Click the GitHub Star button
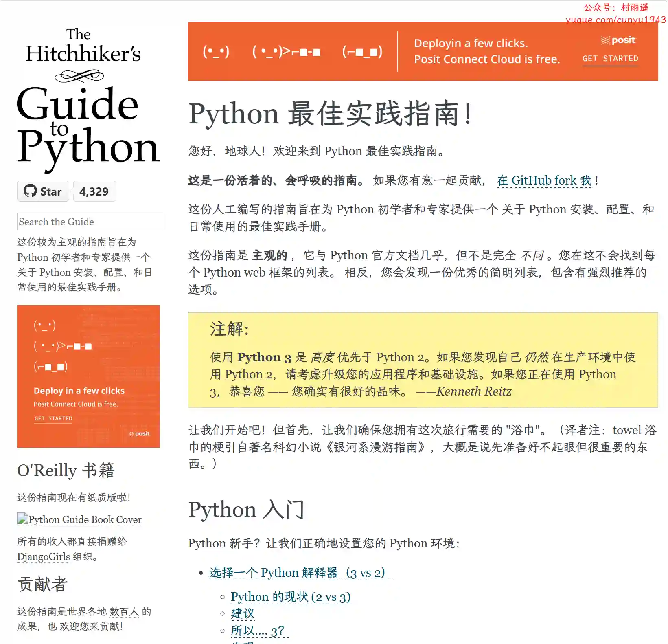The image size is (668, 644). coord(43,191)
